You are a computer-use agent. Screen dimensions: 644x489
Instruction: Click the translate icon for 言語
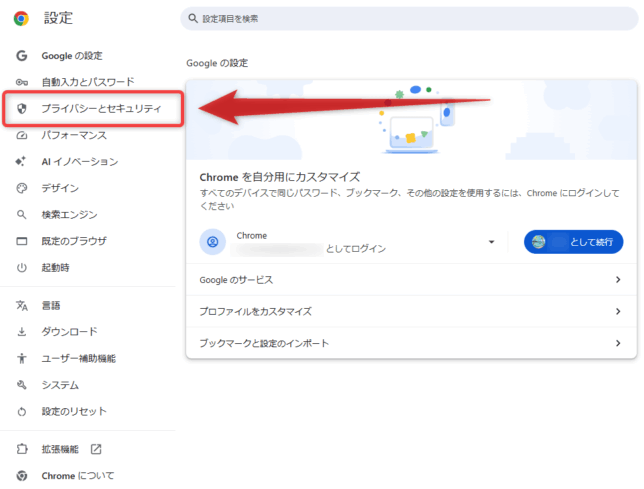[x=22, y=305]
